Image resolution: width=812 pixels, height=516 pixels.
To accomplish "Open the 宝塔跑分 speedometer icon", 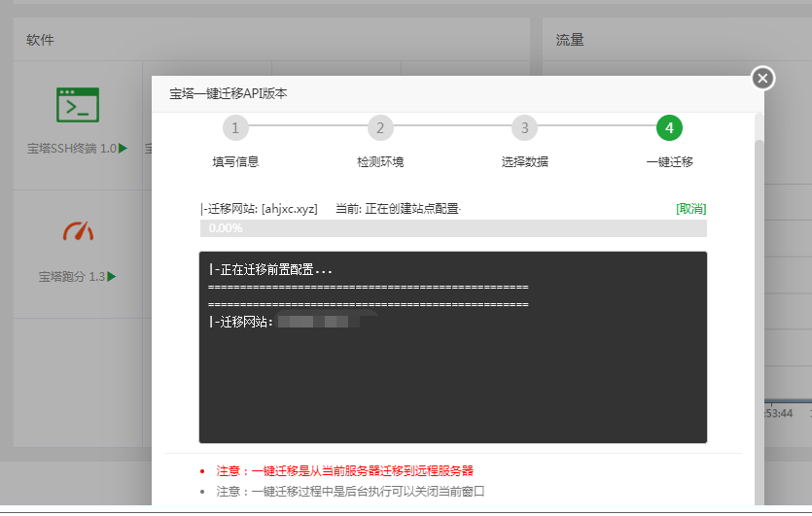I will pos(78,231).
